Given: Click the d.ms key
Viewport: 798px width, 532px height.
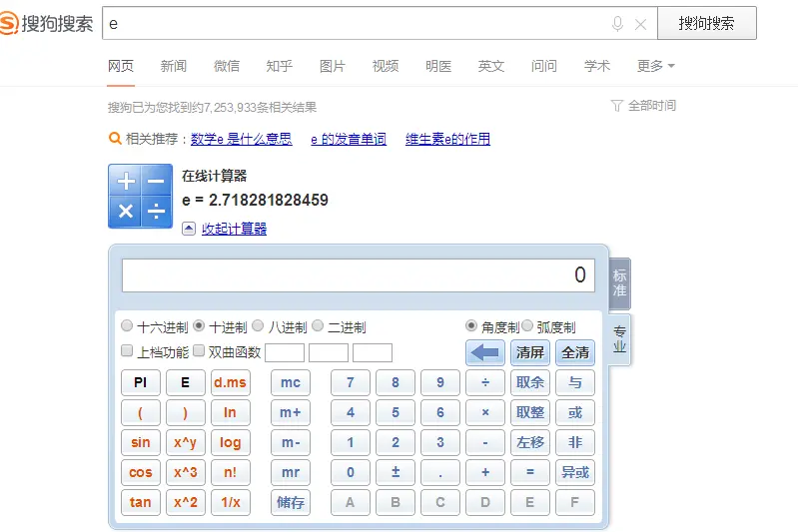Looking at the screenshot, I should pyautogui.click(x=230, y=382).
